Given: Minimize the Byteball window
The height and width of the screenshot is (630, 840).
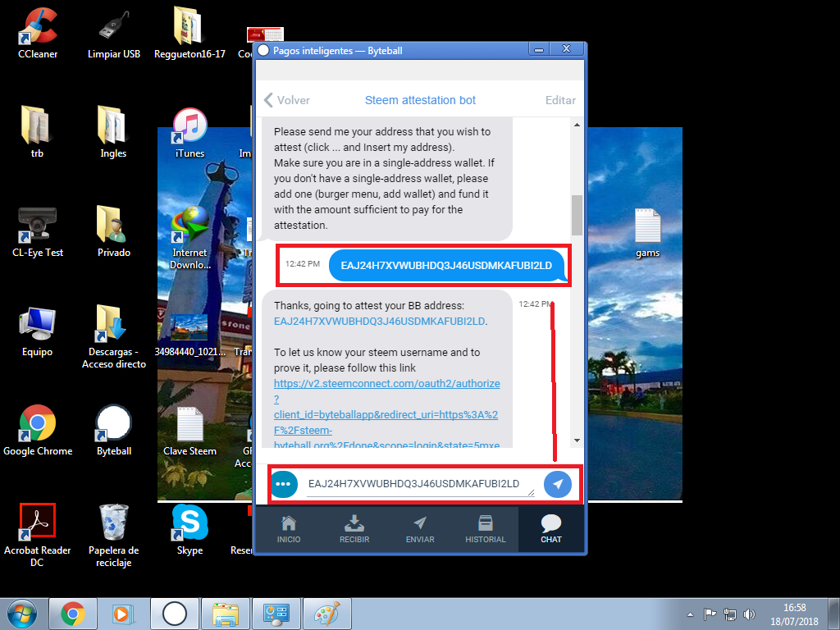Looking at the screenshot, I should pyautogui.click(x=538, y=49).
